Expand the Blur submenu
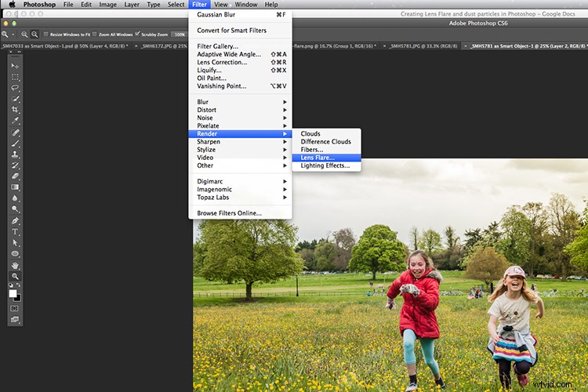588x392 pixels. 240,102
